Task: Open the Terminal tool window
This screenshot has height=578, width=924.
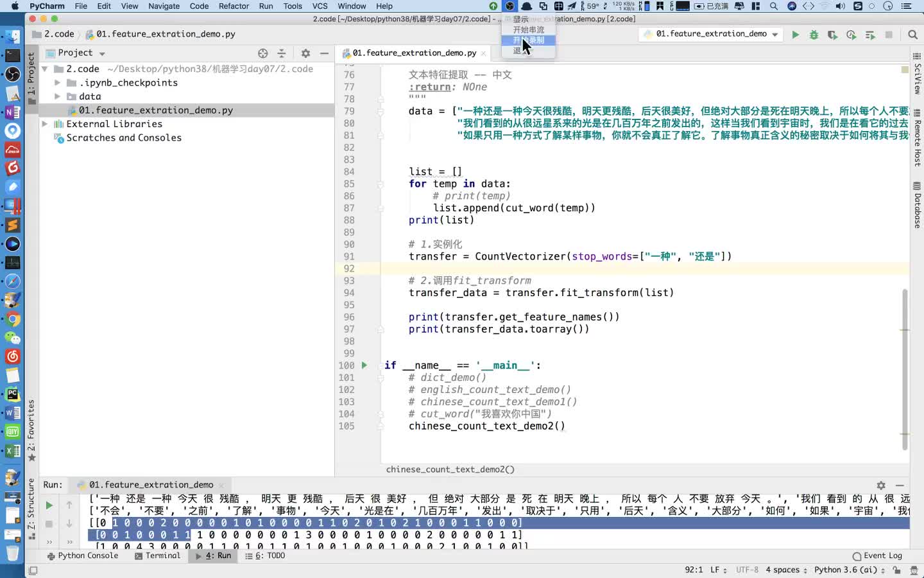Action: point(158,556)
